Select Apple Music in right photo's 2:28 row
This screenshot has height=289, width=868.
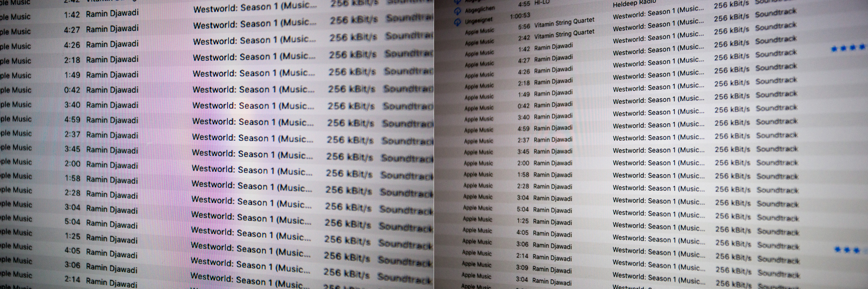[x=478, y=186]
